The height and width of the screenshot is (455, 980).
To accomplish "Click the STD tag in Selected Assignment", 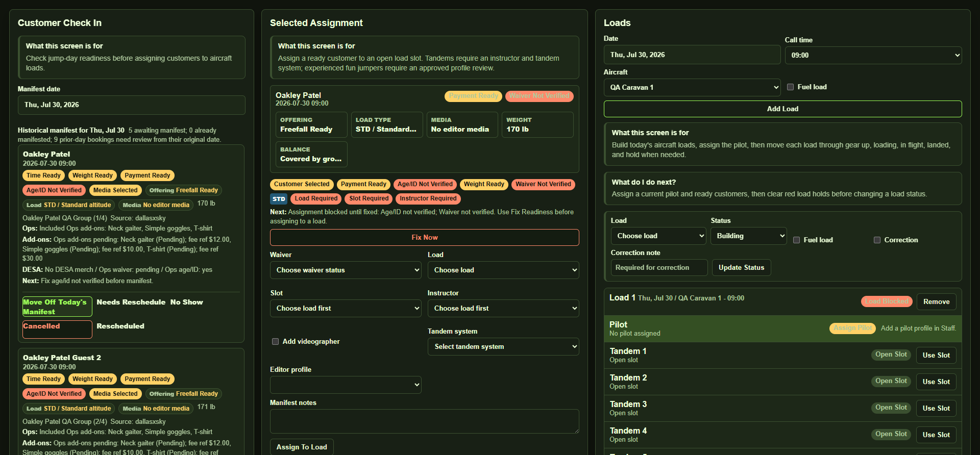I will coord(279,199).
